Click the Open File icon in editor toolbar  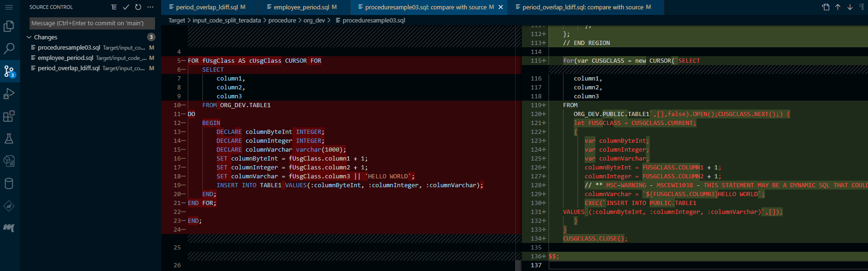826,7
